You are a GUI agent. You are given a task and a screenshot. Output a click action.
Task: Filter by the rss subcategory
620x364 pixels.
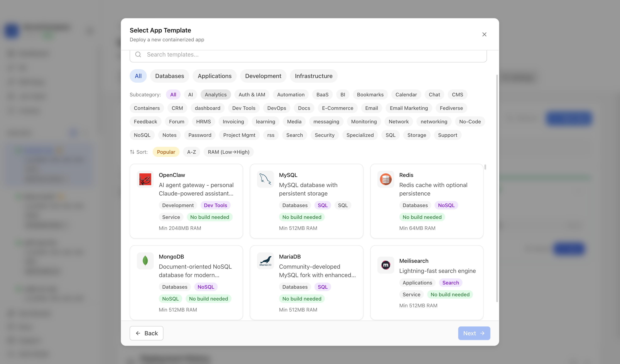[271, 135]
